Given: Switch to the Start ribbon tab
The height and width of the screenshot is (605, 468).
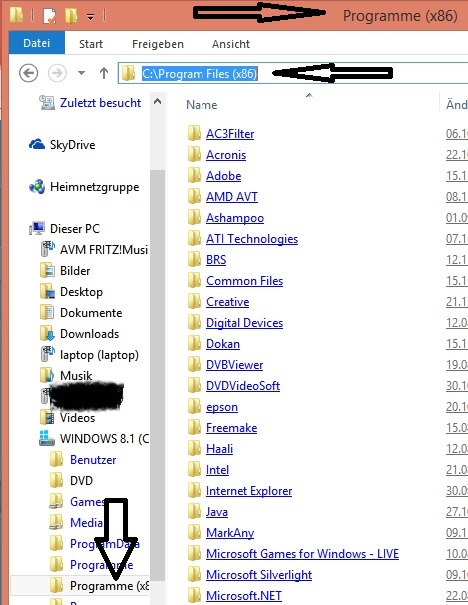Looking at the screenshot, I should (x=91, y=44).
